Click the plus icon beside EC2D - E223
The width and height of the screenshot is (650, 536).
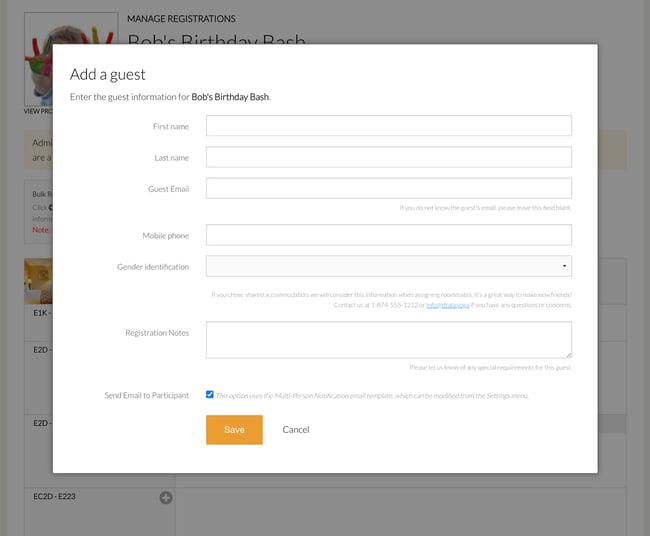click(x=166, y=497)
